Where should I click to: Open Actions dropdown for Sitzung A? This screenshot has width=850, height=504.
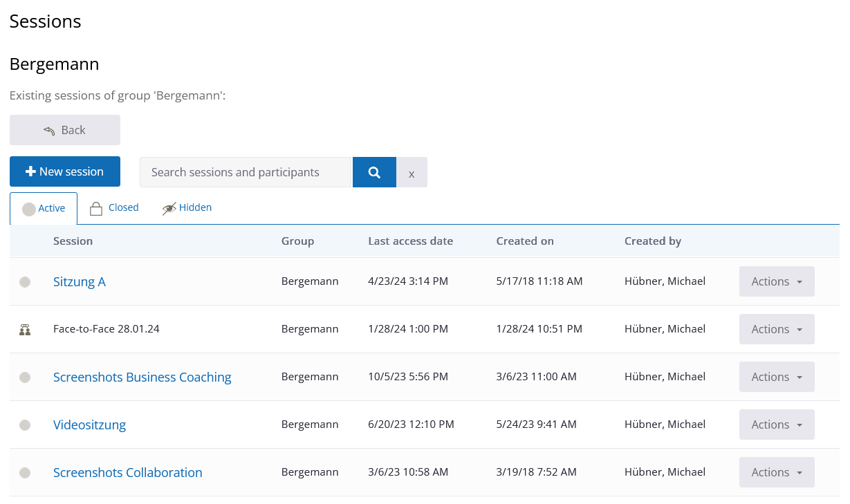[x=777, y=281]
